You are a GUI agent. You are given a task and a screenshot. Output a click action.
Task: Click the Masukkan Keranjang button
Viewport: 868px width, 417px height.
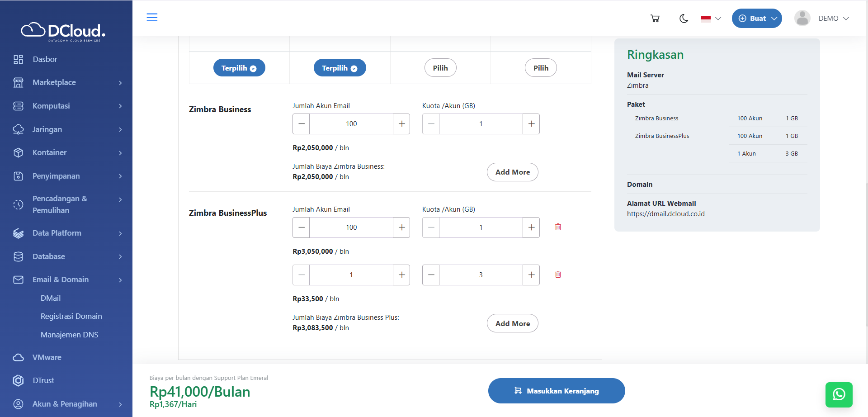click(557, 391)
